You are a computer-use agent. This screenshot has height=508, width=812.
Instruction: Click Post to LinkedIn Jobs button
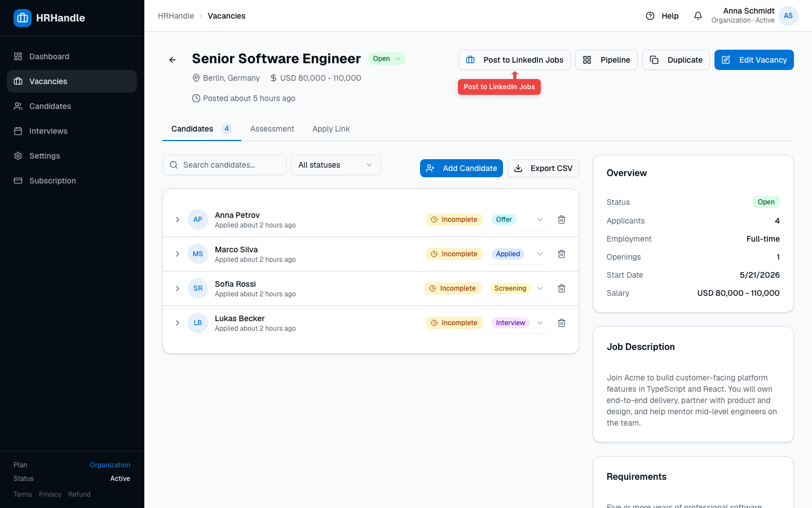[x=514, y=60]
